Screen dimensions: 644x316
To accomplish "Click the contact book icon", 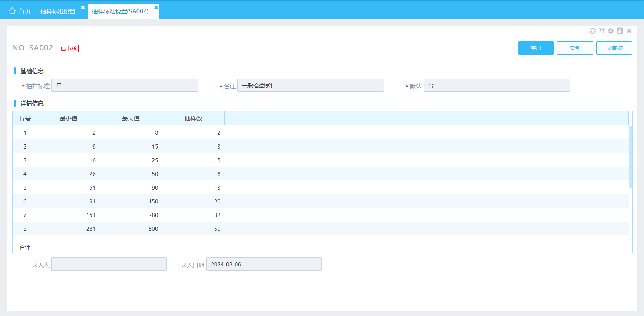I will point(620,31).
